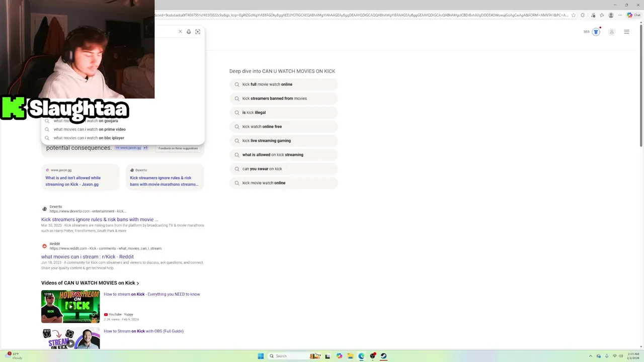Select suggestion 'kick streamers banned from movies'
Viewport: 644px width, 362px height.
pos(284,99)
